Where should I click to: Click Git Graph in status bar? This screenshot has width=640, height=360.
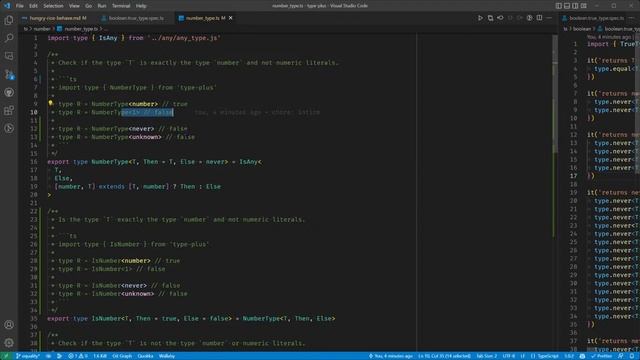122,356
